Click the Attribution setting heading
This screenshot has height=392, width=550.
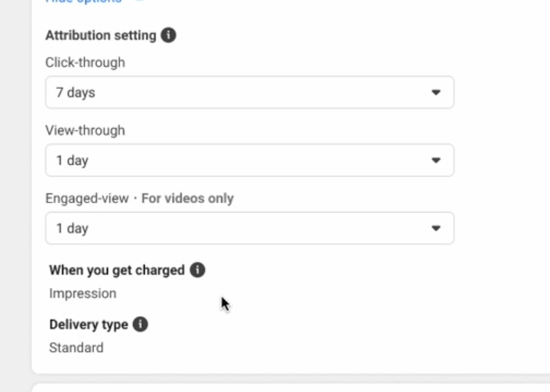[101, 35]
